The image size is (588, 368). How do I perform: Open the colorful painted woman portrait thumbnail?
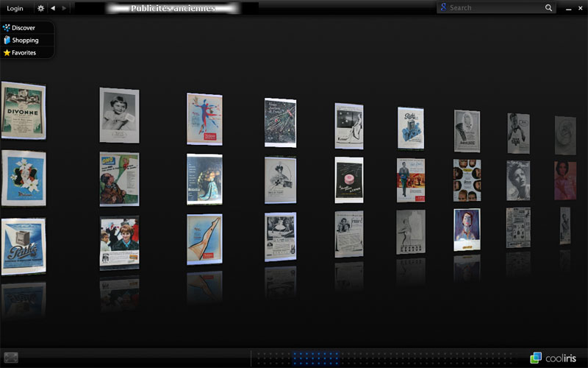tap(467, 230)
